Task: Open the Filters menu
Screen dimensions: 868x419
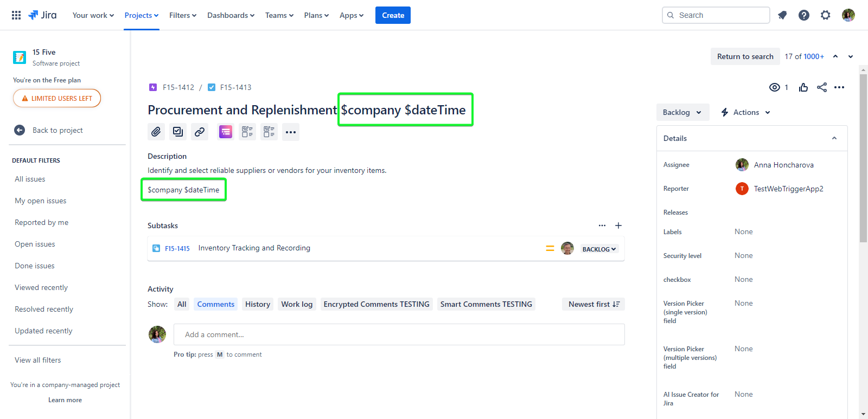Action: [182, 15]
